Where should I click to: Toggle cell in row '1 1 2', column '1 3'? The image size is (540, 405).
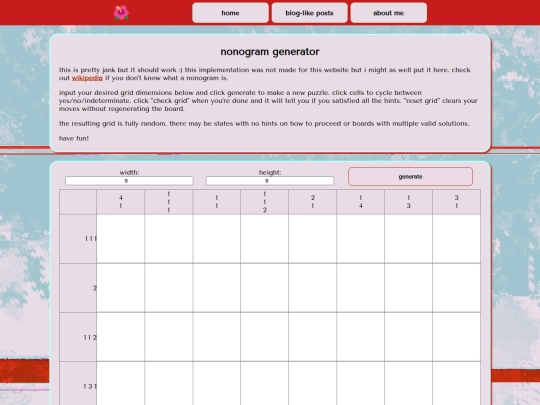[x=408, y=337]
